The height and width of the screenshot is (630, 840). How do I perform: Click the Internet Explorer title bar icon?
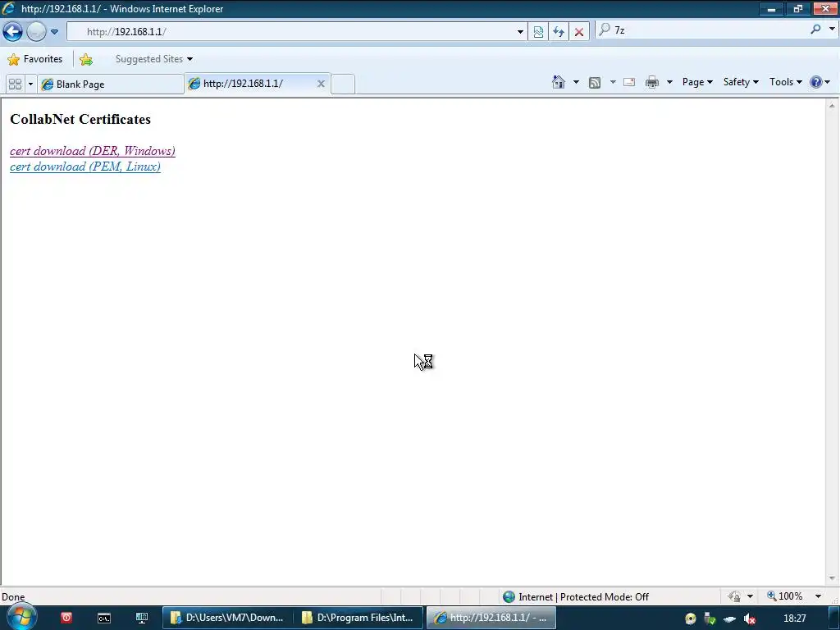tap(8, 8)
